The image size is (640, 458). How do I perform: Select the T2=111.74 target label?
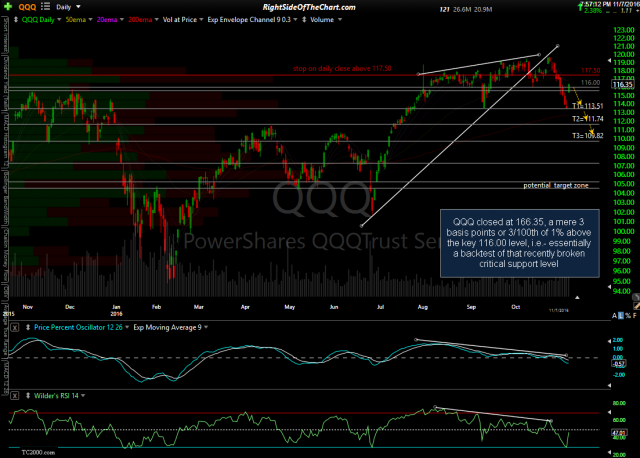click(587, 119)
